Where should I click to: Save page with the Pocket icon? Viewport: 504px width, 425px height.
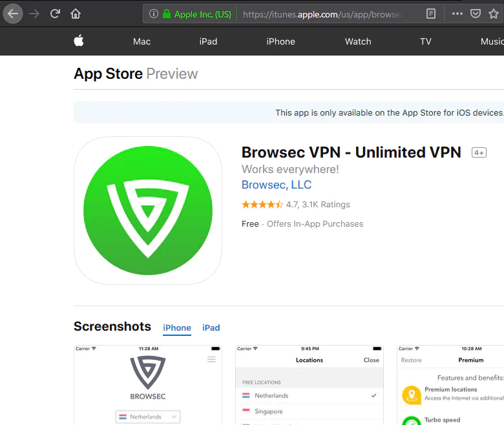tap(476, 14)
